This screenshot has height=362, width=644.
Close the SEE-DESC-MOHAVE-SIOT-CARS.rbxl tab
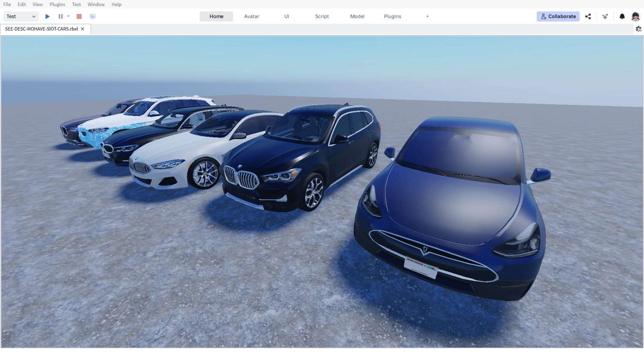pos(82,29)
